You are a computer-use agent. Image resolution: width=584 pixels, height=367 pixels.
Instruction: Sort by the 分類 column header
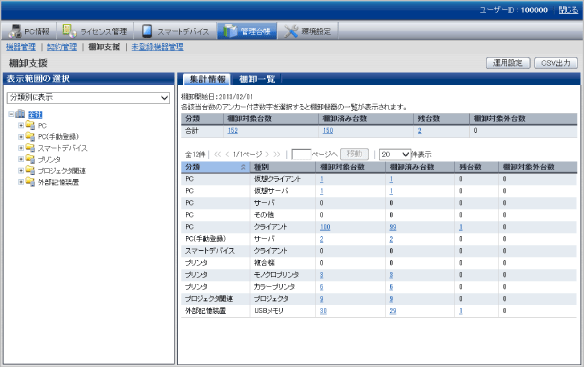tap(216, 167)
